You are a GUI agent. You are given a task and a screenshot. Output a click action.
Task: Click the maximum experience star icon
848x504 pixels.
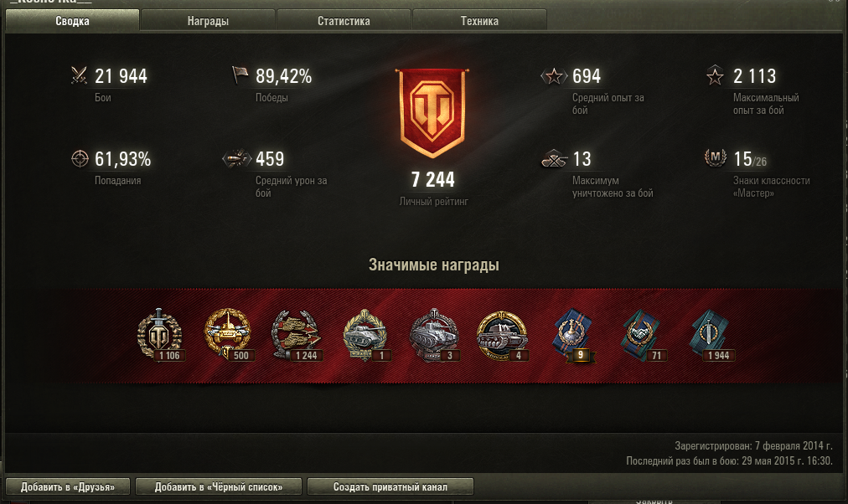click(715, 75)
